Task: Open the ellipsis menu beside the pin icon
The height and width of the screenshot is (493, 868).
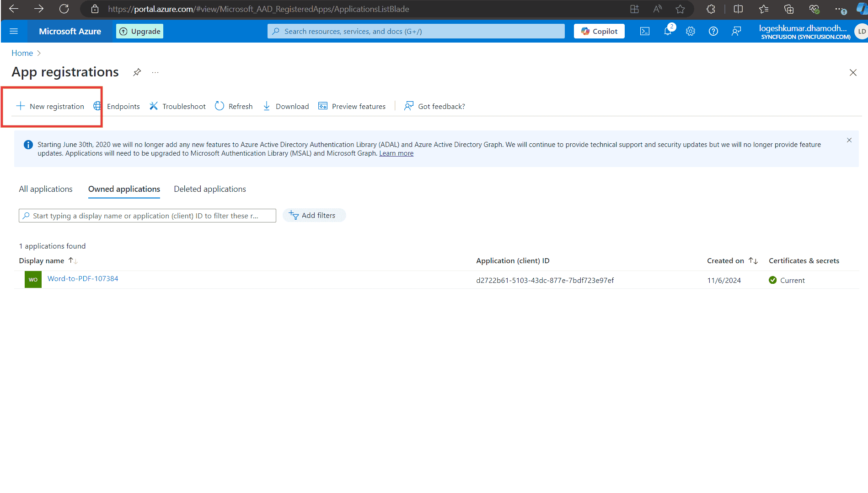Action: [155, 72]
